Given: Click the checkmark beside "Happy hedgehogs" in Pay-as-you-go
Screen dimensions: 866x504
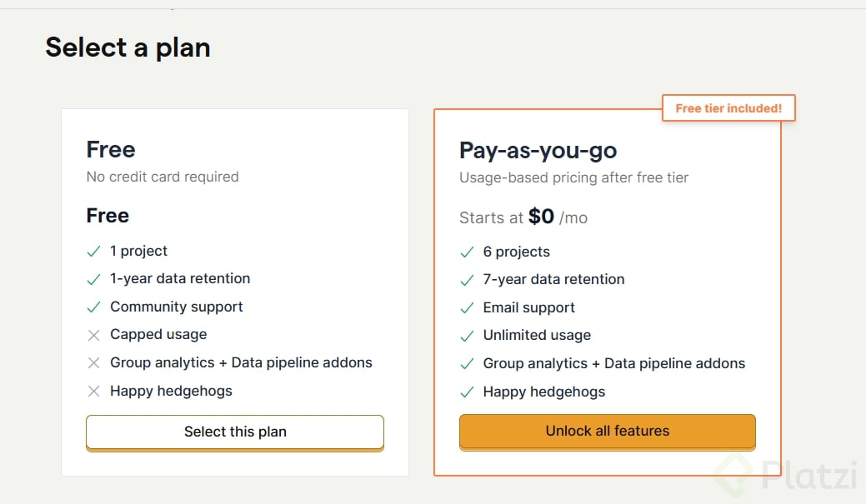Looking at the screenshot, I should coord(467,392).
